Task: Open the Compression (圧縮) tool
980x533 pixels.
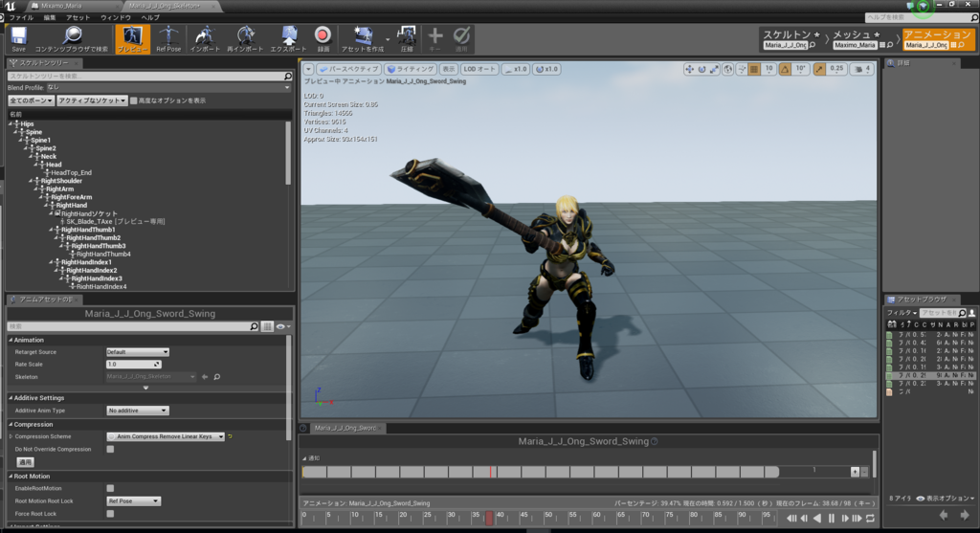Action: click(x=407, y=38)
